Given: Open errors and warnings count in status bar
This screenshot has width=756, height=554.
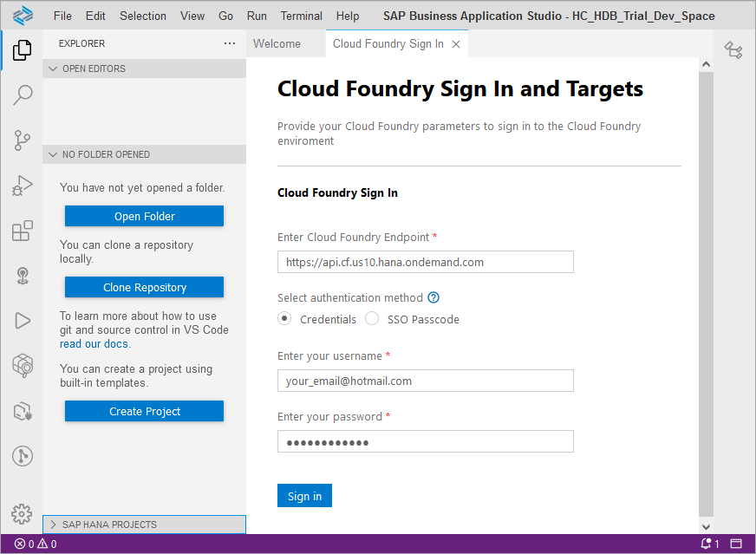Looking at the screenshot, I should [x=36, y=544].
